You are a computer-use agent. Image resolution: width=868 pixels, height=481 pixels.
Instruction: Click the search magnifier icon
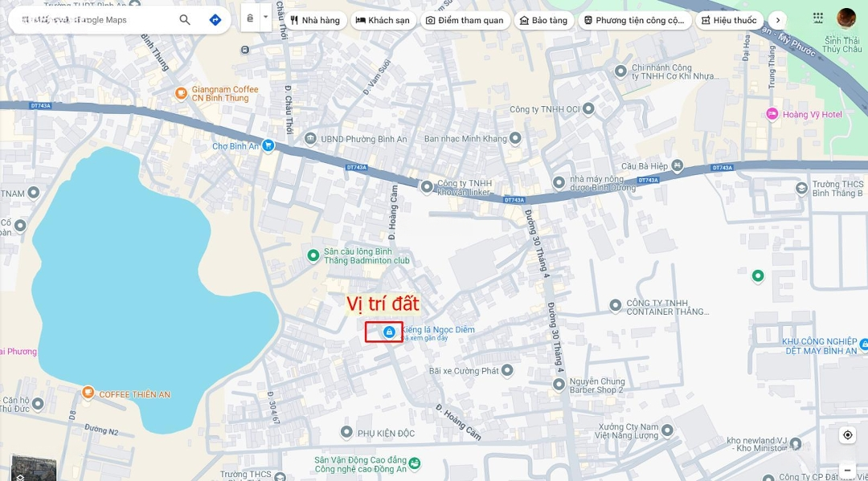[185, 20]
